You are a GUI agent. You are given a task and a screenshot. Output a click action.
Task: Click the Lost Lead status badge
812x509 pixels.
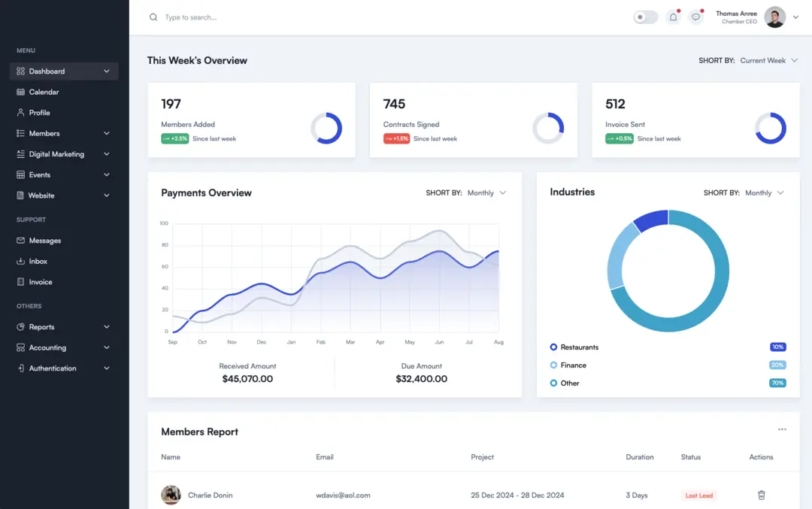pos(698,495)
